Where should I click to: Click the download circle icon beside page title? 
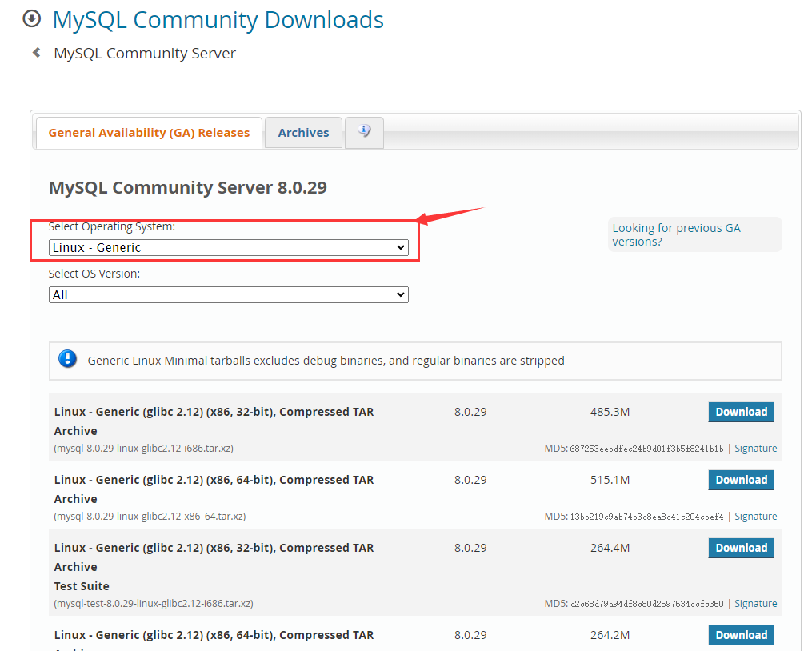point(31,19)
